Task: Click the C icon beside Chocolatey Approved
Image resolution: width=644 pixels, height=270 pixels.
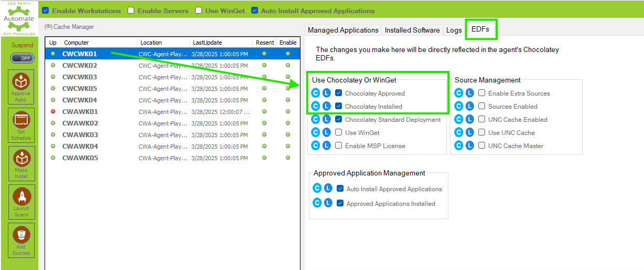Action: pyautogui.click(x=316, y=93)
